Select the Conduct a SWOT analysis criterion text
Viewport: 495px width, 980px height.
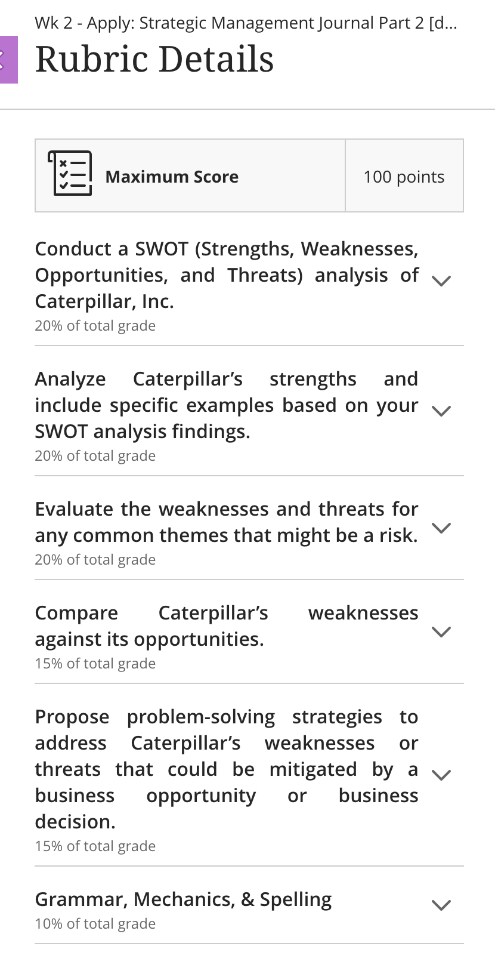point(227,275)
